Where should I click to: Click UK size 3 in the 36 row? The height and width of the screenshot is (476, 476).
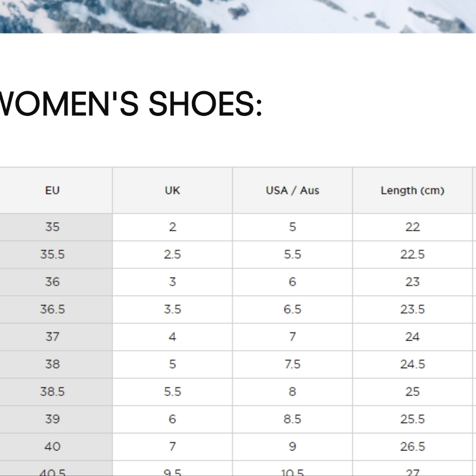(x=172, y=282)
